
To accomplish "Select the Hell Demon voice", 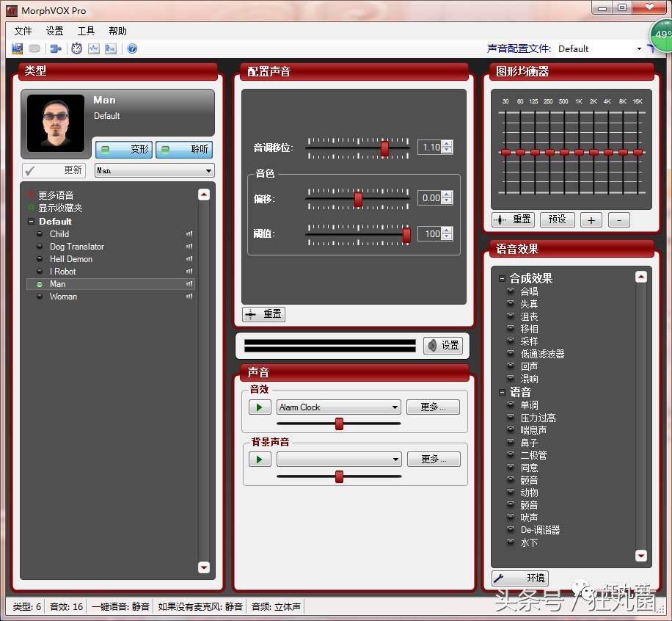I will click(71, 259).
